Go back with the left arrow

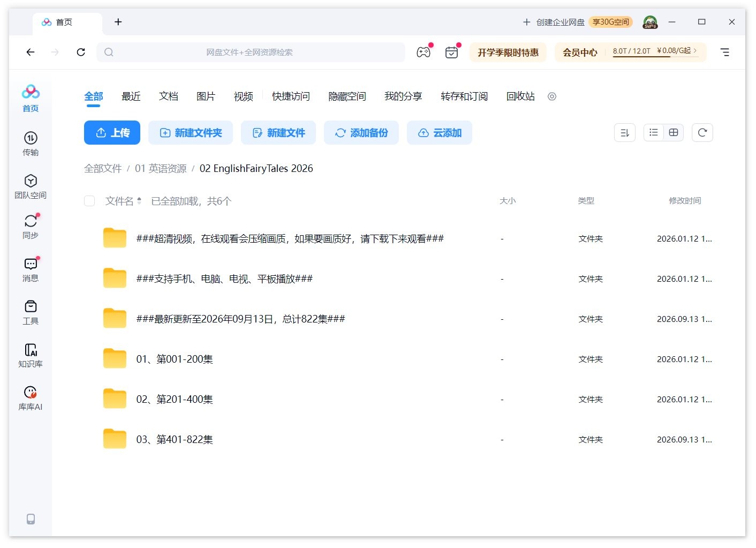point(31,52)
